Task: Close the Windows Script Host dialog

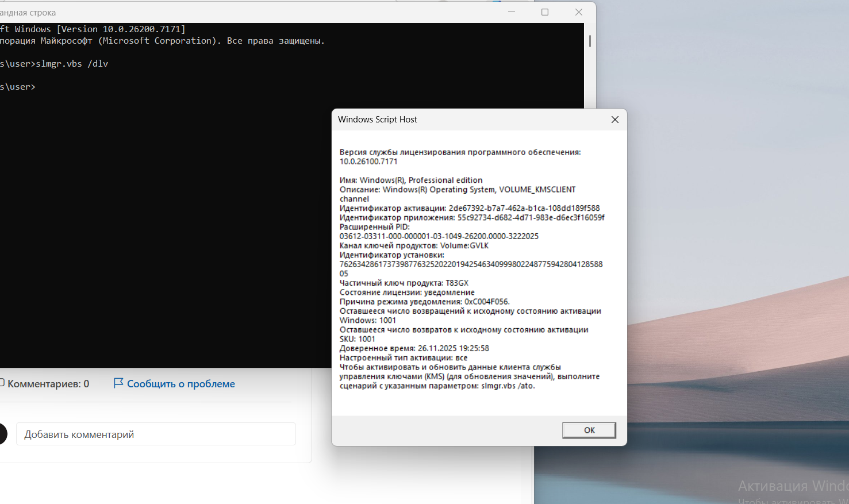Action: [x=615, y=120]
